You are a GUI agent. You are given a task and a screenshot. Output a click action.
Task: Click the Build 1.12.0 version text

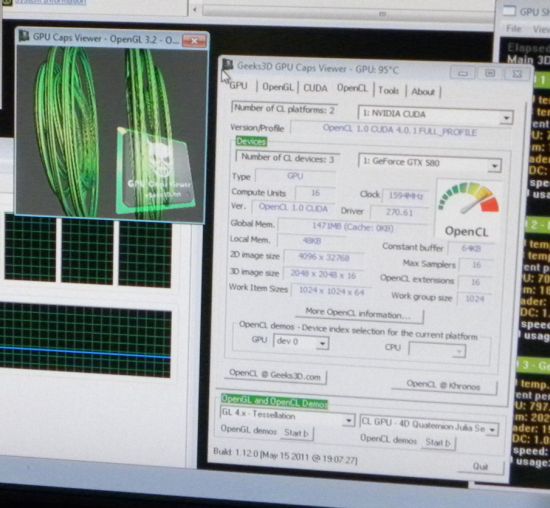pos(285,455)
